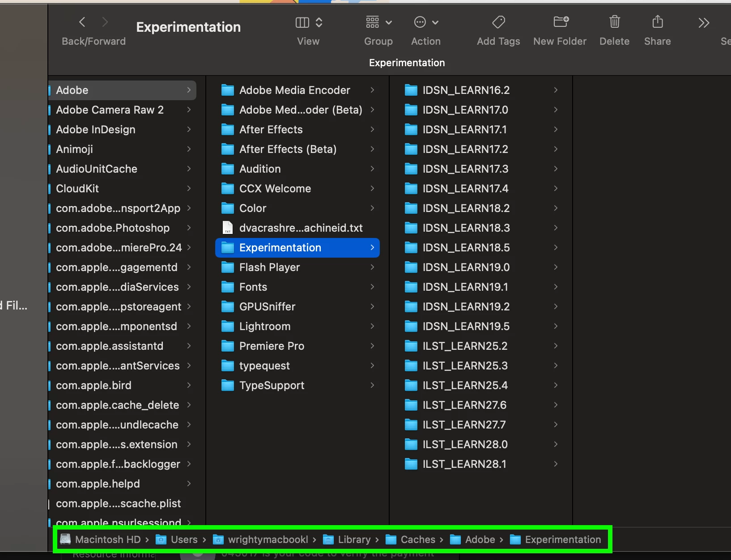Click the Delete trash icon
Viewport: 731px width, 560px height.
point(615,21)
